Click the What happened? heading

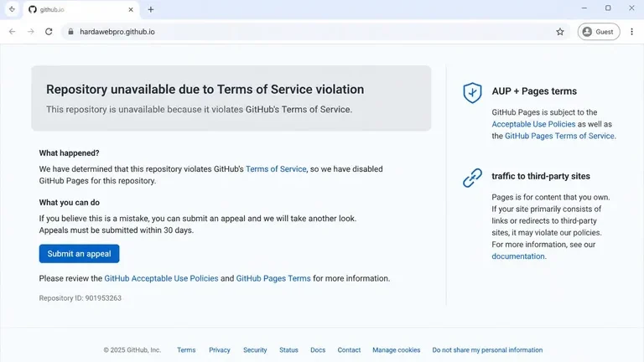pyautogui.click(x=69, y=153)
